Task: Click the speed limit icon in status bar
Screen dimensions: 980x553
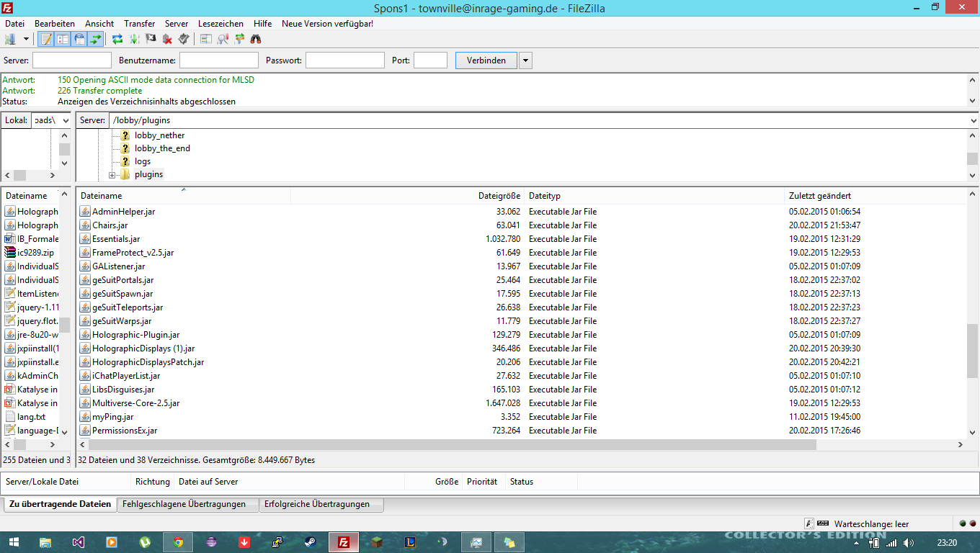Action: (x=822, y=523)
